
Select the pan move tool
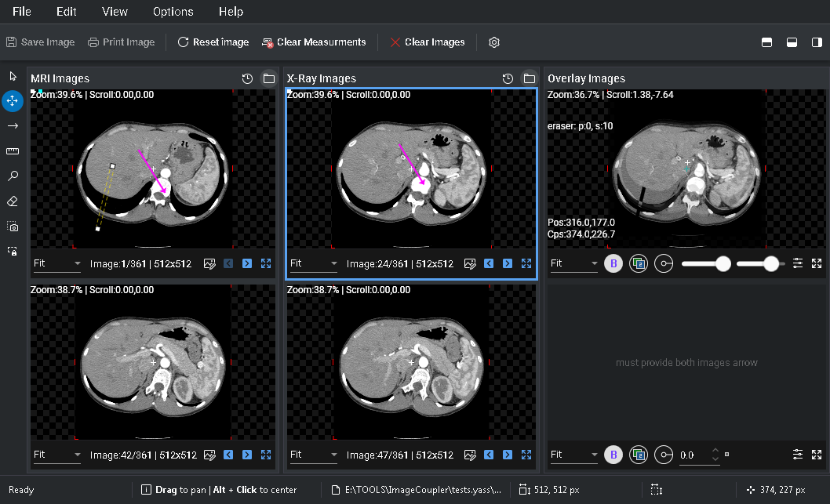[x=13, y=100]
